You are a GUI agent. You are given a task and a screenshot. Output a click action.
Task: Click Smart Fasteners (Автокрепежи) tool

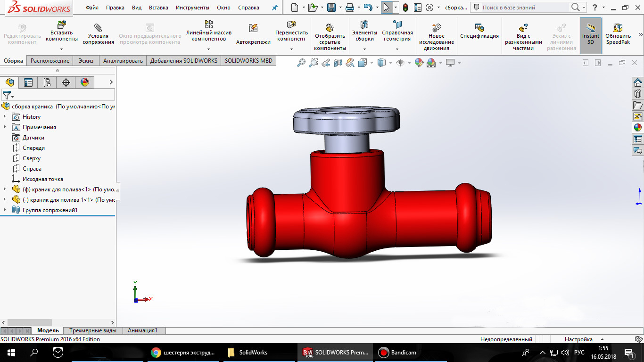[253, 34]
